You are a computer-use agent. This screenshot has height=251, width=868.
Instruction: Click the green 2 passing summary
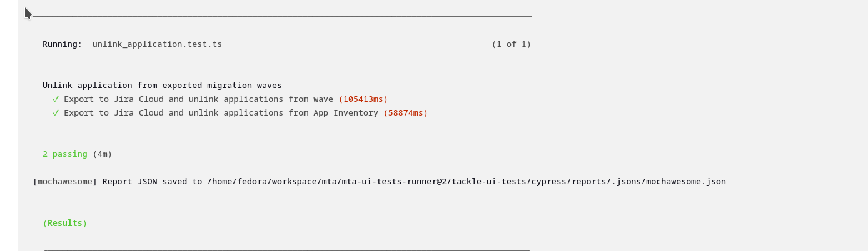[x=65, y=154]
